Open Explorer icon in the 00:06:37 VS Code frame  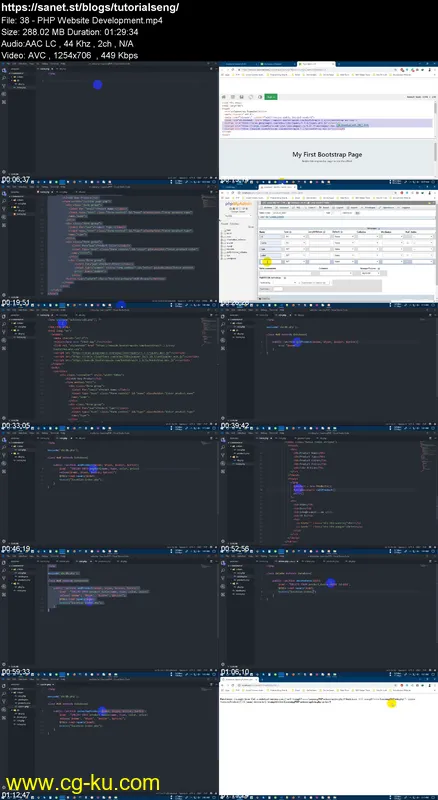(x=4, y=70)
